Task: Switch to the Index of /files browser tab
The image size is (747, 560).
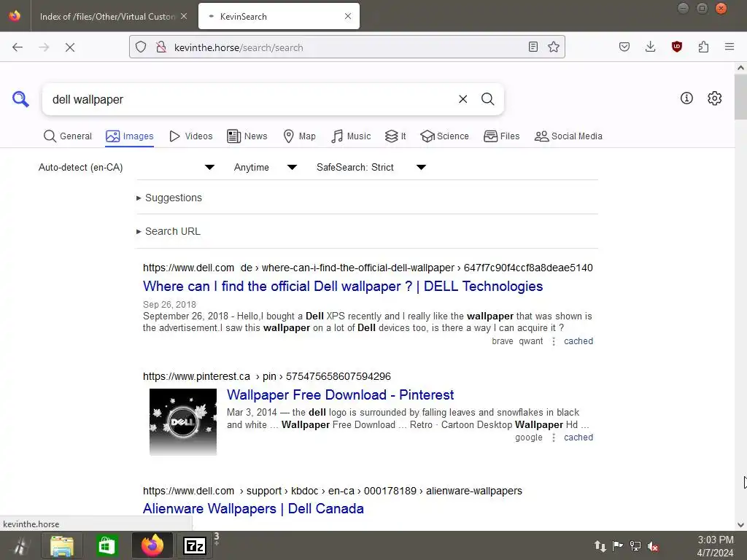Action: coord(107,16)
